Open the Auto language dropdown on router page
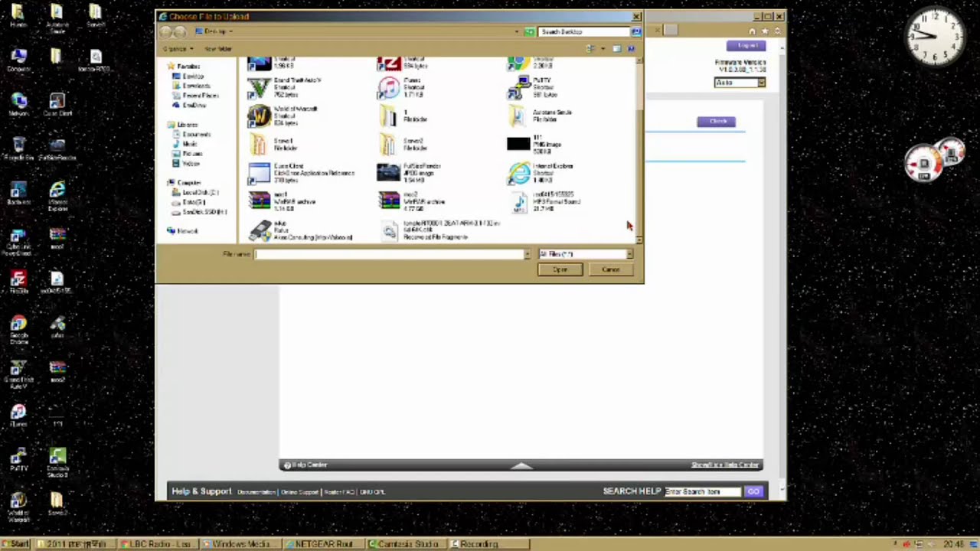Image resolution: width=980 pixels, height=551 pixels. click(x=740, y=82)
